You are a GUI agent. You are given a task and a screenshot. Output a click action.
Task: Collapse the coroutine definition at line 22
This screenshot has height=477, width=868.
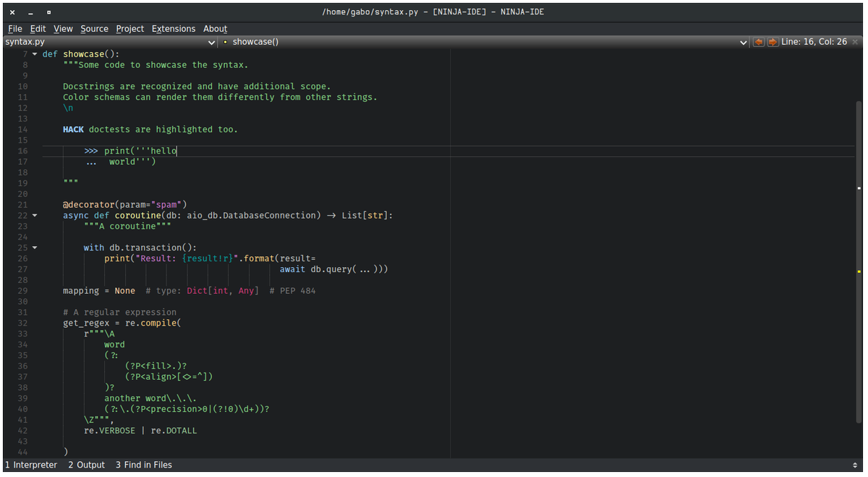point(34,215)
